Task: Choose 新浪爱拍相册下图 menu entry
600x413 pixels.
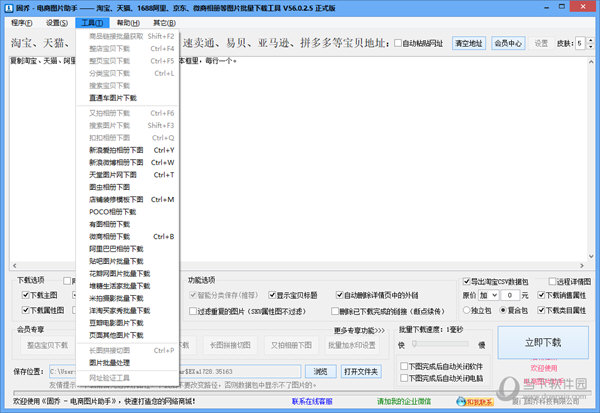Action: coord(127,150)
